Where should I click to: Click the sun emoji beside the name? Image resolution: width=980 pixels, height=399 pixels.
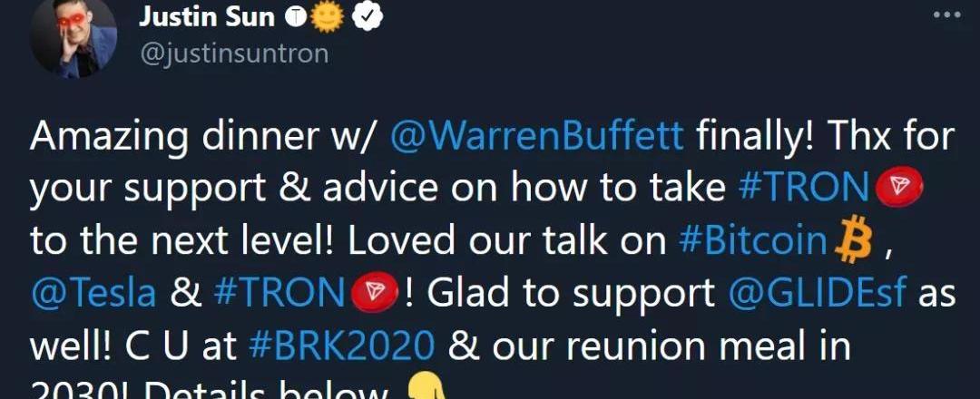point(328,17)
